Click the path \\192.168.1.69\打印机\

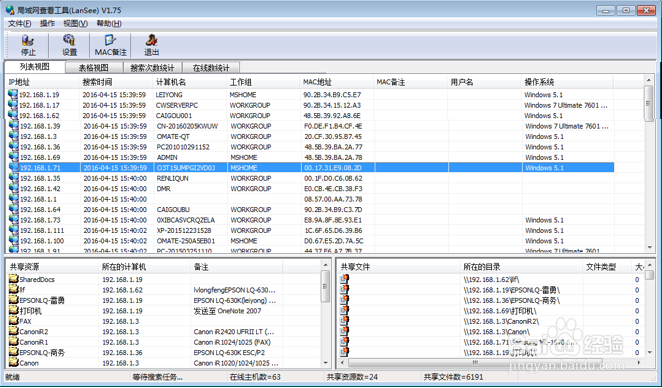coord(500,311)
